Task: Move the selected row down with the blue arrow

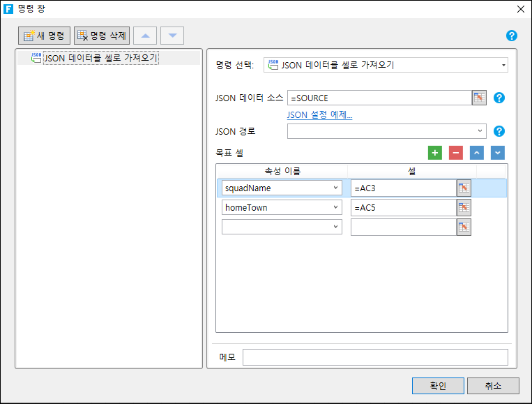Action: (x=497, y=153)
